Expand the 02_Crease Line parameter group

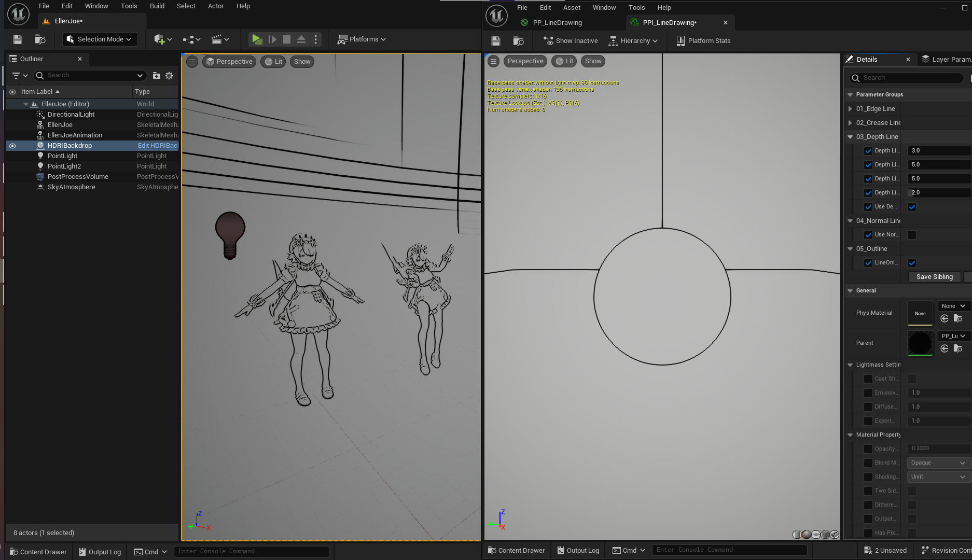[850, 123]
